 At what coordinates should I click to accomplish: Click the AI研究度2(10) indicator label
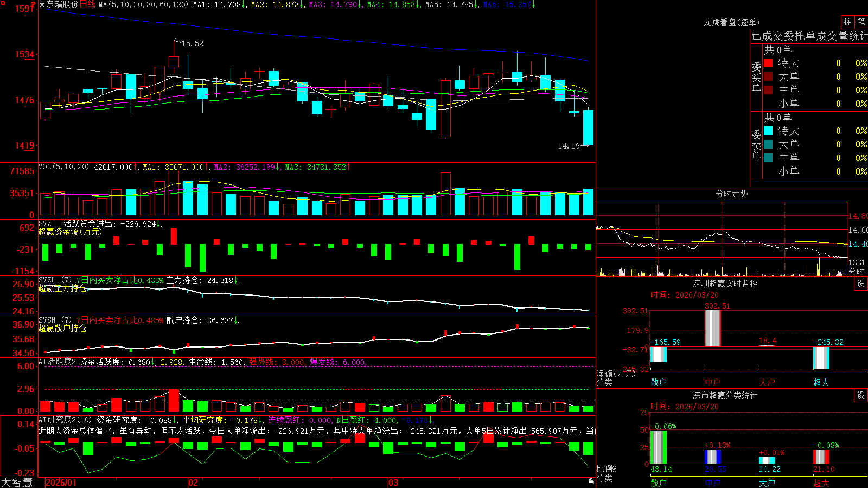coord(65,420)
